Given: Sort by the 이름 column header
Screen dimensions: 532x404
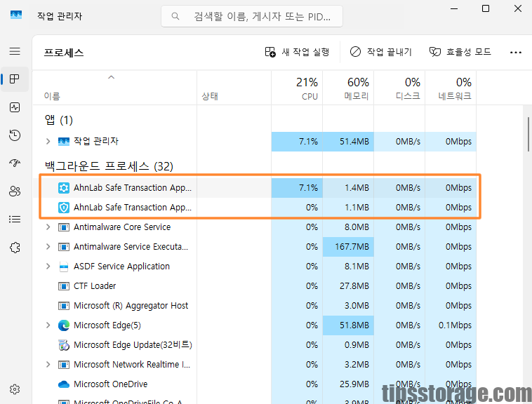Looking at the screenshot, I should [114, 88].
